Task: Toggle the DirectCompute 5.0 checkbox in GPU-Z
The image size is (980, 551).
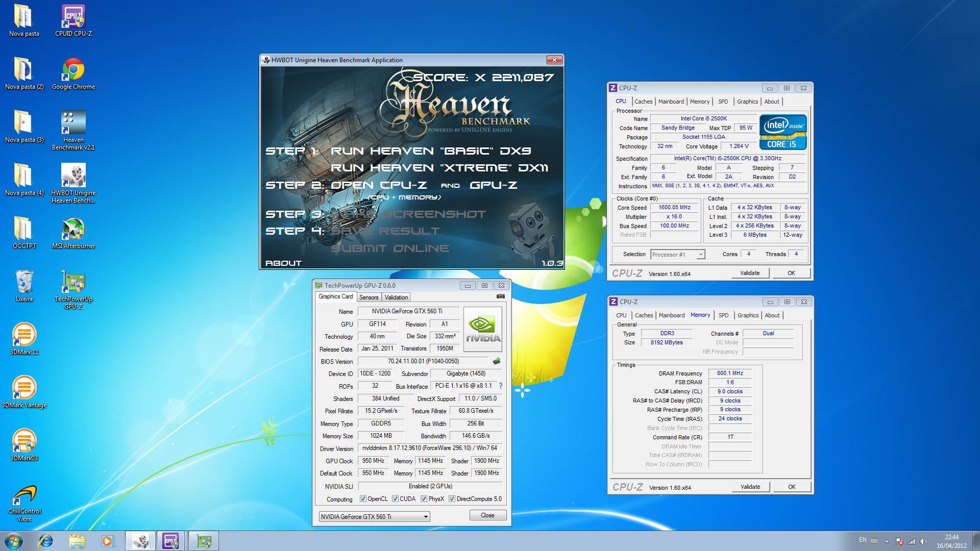Action: point(452,499)
